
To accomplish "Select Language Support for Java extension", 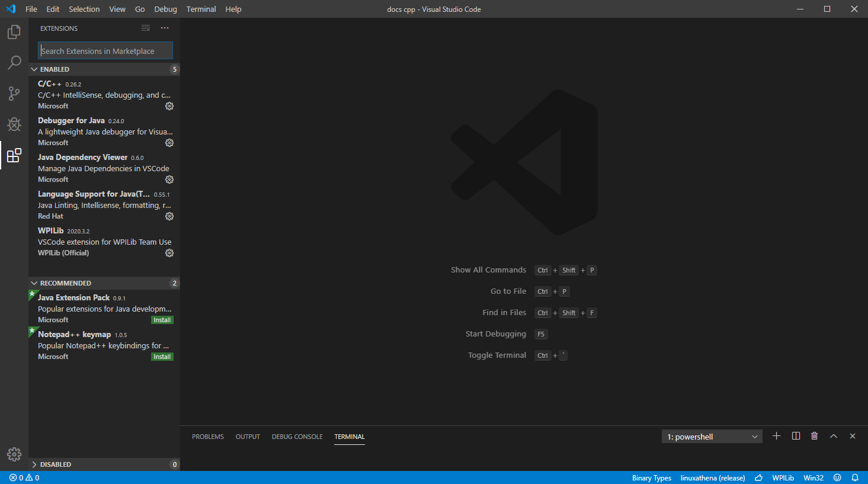I will pyautogui.click(x=104, y=204).
